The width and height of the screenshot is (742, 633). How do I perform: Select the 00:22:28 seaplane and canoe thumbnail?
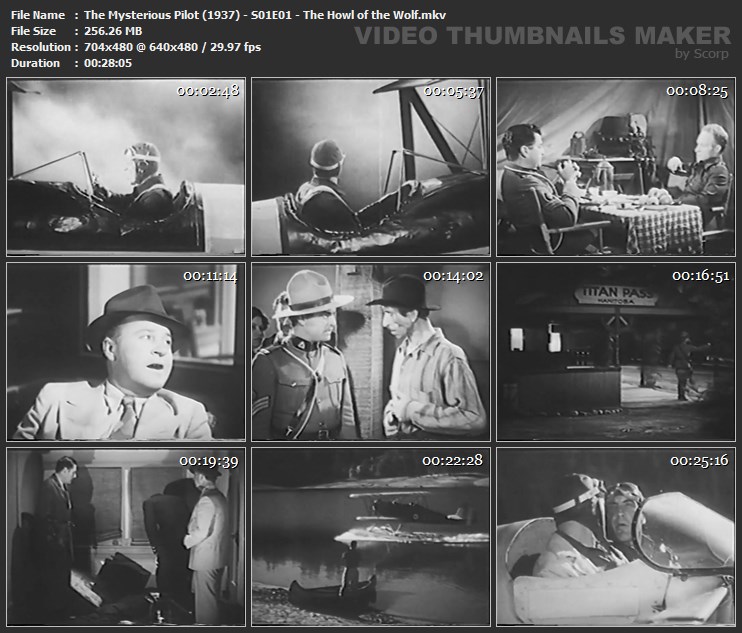(x=371, y=537)
